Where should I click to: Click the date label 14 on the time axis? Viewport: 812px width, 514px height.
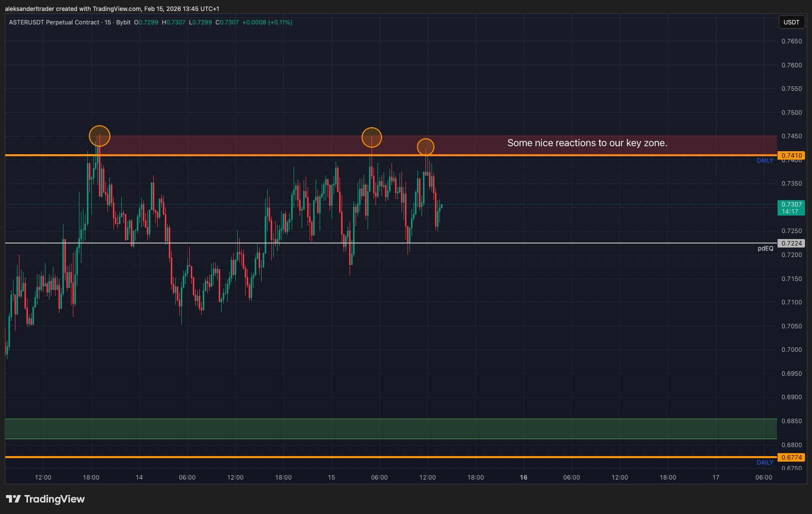pos(139,478)
